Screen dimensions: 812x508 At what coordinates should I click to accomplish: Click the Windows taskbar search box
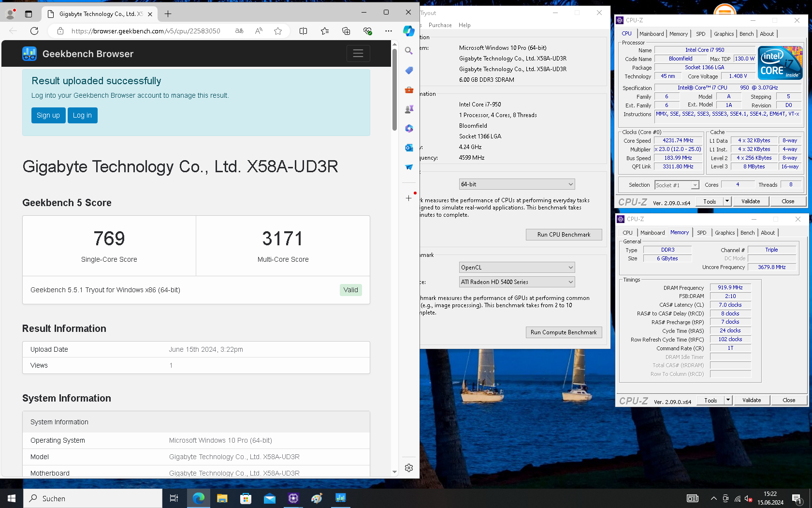(93, 498)
